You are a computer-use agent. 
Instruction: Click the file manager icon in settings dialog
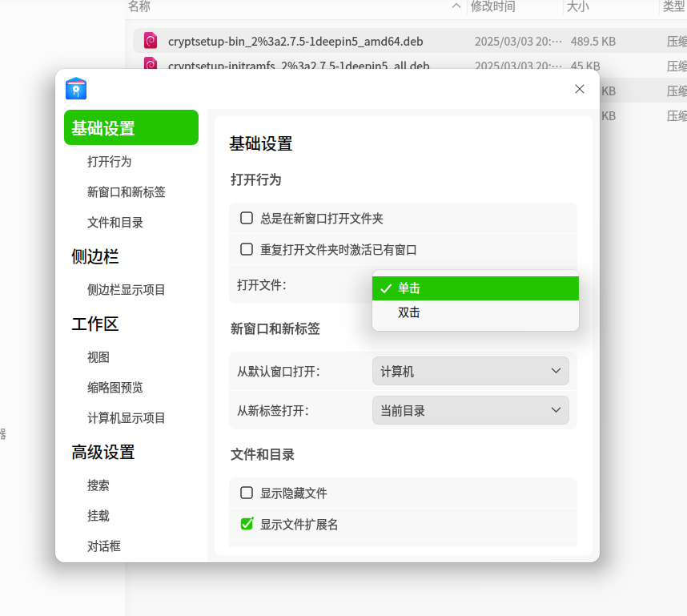[x=76, y=89]
